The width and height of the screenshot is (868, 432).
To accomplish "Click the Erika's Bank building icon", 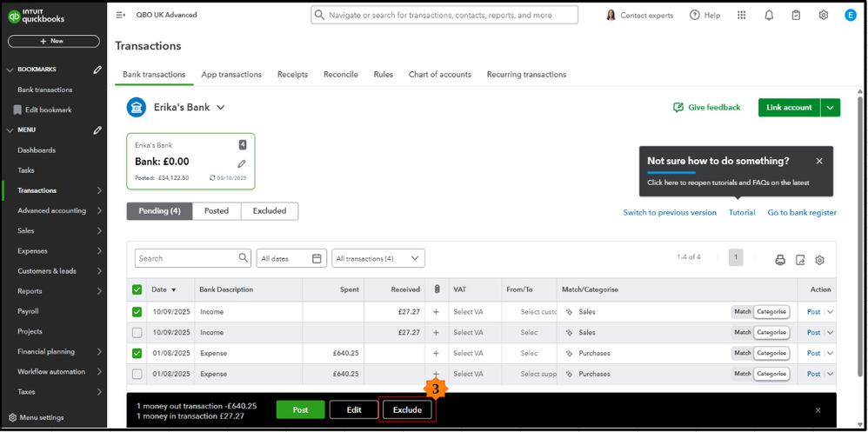I will point(137,107).
